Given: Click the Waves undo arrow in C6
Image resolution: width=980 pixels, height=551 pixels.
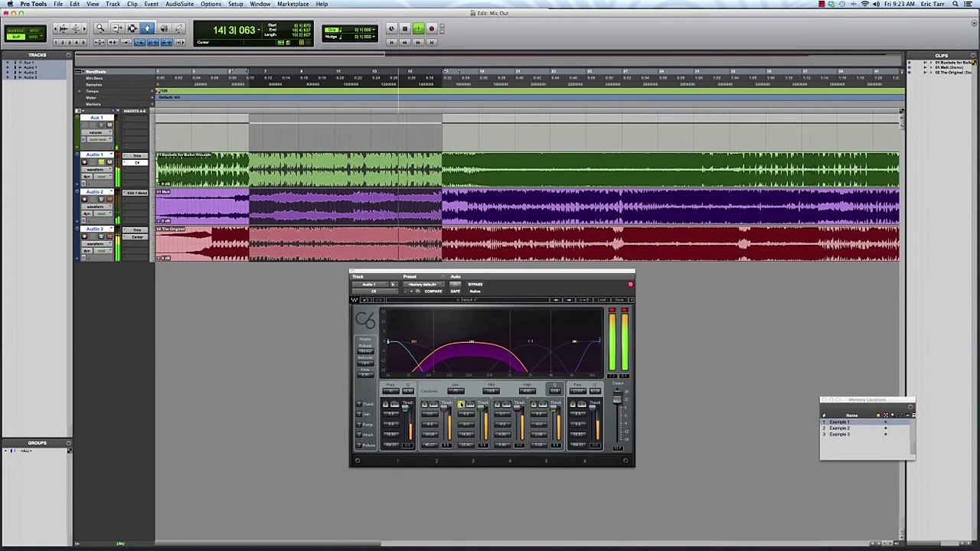Looking at the screenshot, I should (366, 300).
